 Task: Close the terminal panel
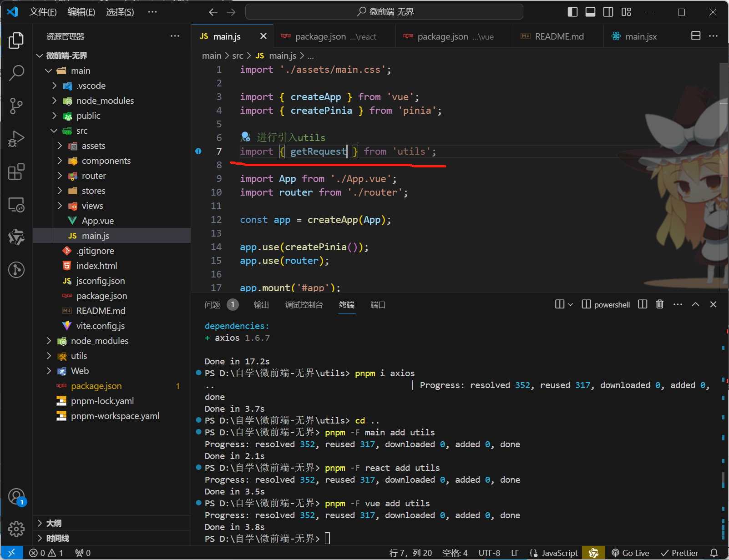[x=713, y=304]
